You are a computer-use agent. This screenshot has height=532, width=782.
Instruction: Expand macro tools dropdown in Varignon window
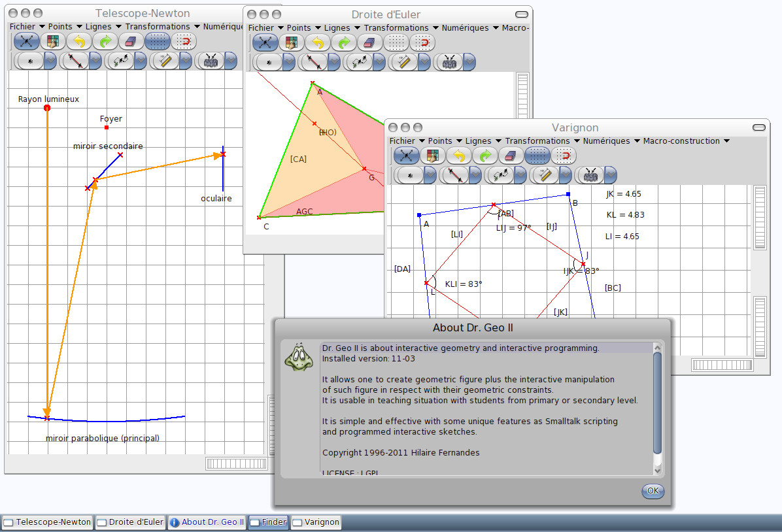click(611, 176)
